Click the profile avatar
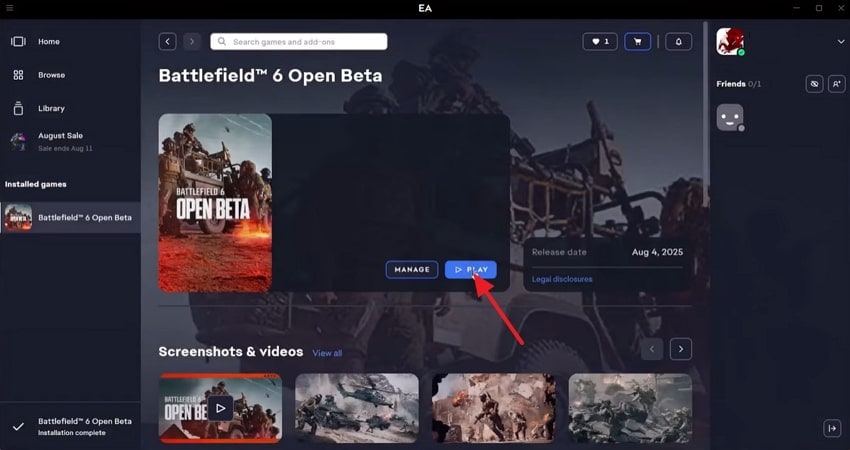This screenshot has height=450, width=850. click(730, 42)
